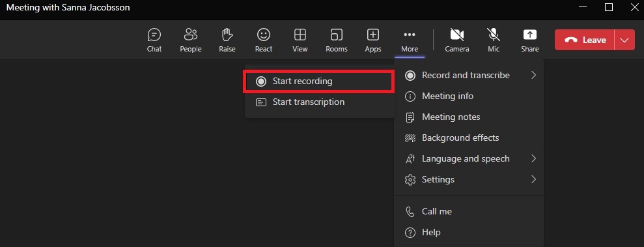Leave the meeting
644x247 pixels.
[585, 40]
